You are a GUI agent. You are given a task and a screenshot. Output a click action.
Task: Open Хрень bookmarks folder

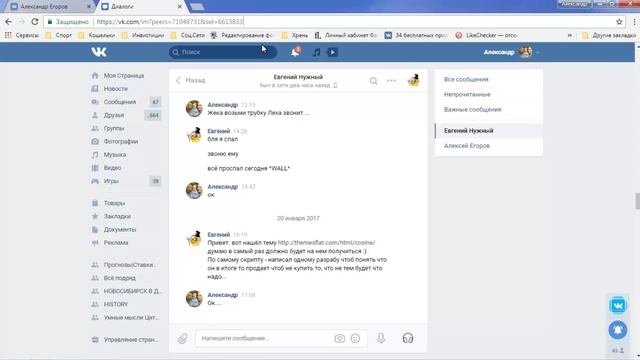click(x=295, y=36)
